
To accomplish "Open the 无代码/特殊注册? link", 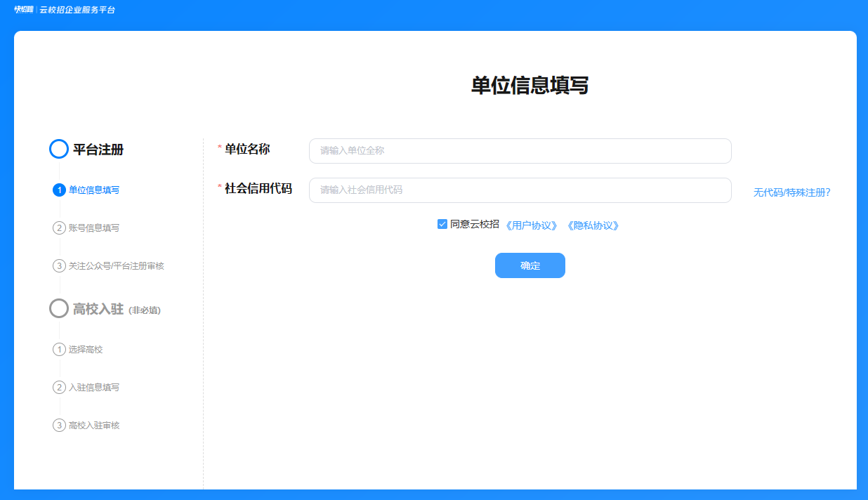I will click(x=791, y=192).
